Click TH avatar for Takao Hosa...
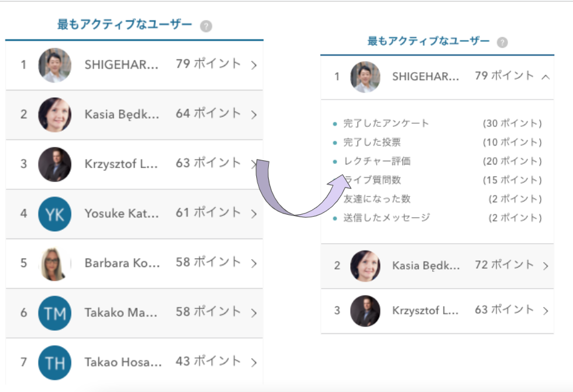 55,362
